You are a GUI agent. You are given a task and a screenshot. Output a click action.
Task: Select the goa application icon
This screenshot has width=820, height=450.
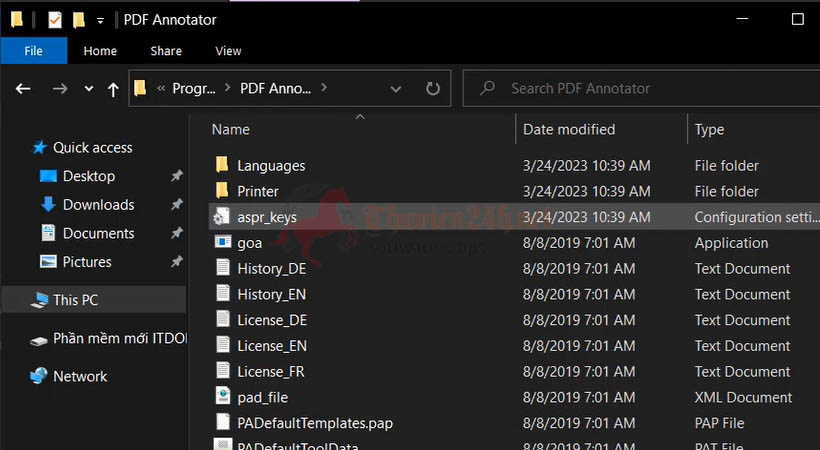(223, 242)
